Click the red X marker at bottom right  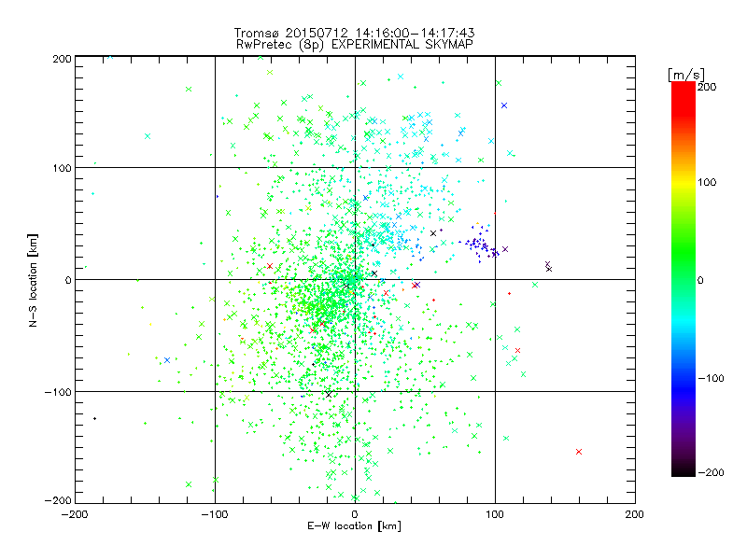579,452
